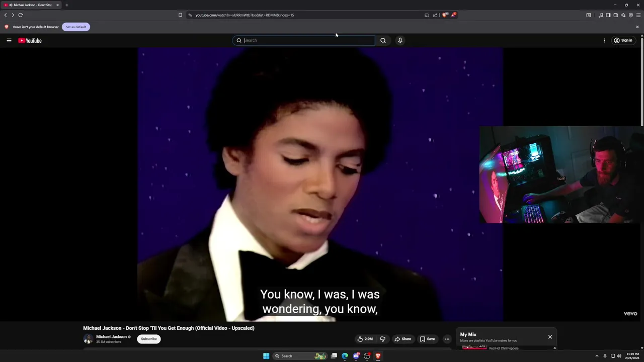Open Leo AI sparkle icon
Screen dimensions: 644x362
click(x=623, y=15)
